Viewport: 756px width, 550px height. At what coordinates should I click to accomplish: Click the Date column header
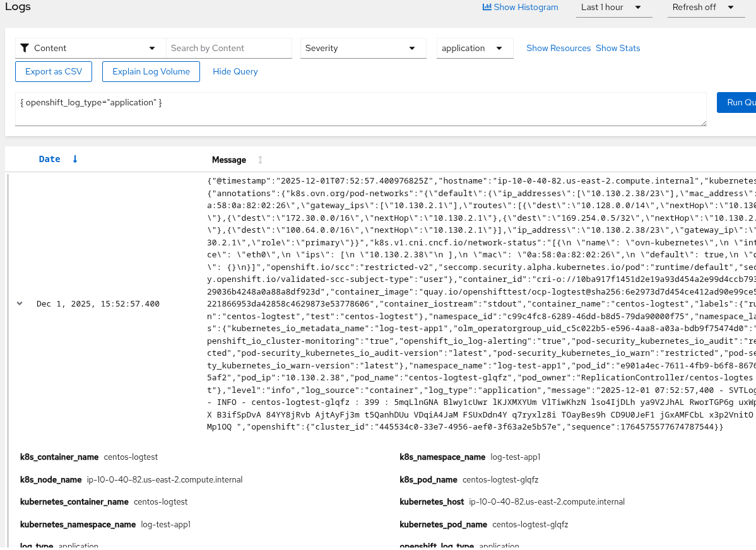(50, 159)
